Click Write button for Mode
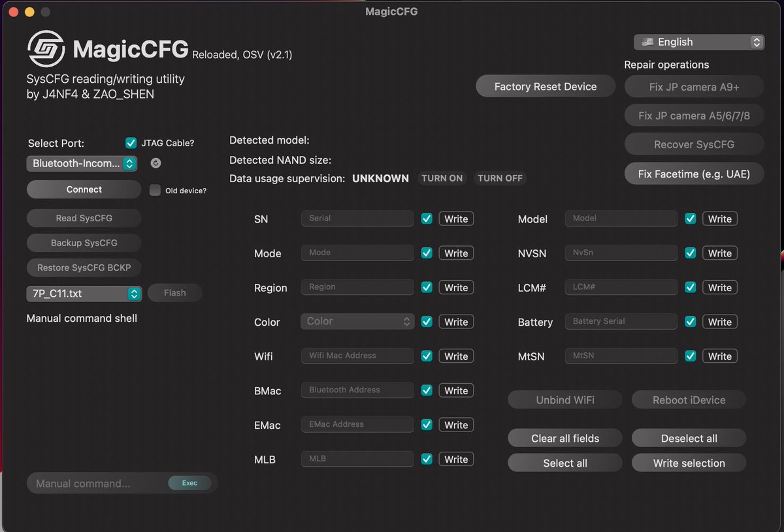 coord(456,253)
